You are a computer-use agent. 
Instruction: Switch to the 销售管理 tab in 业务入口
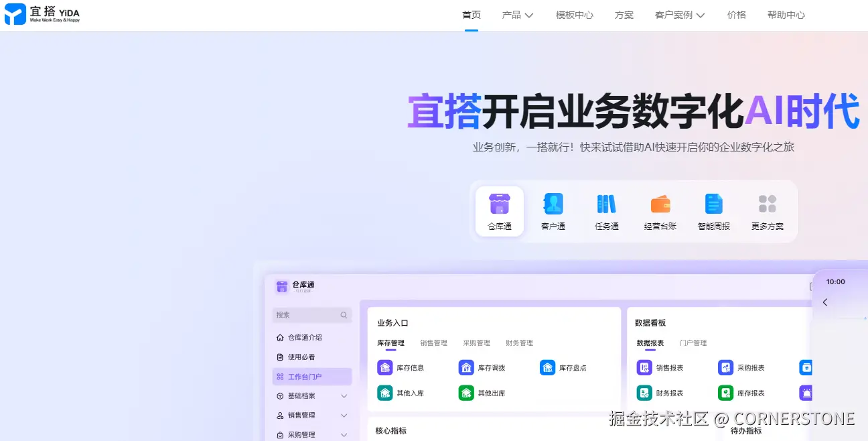pyautogui.click(x=434, y=343)
